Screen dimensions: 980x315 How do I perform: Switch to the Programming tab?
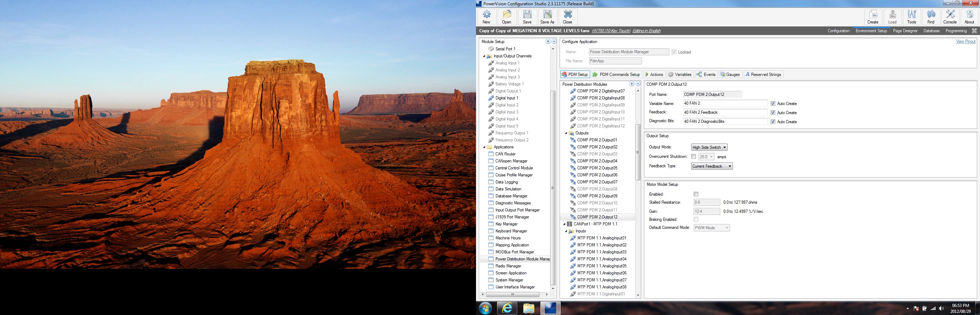point(956,31)
